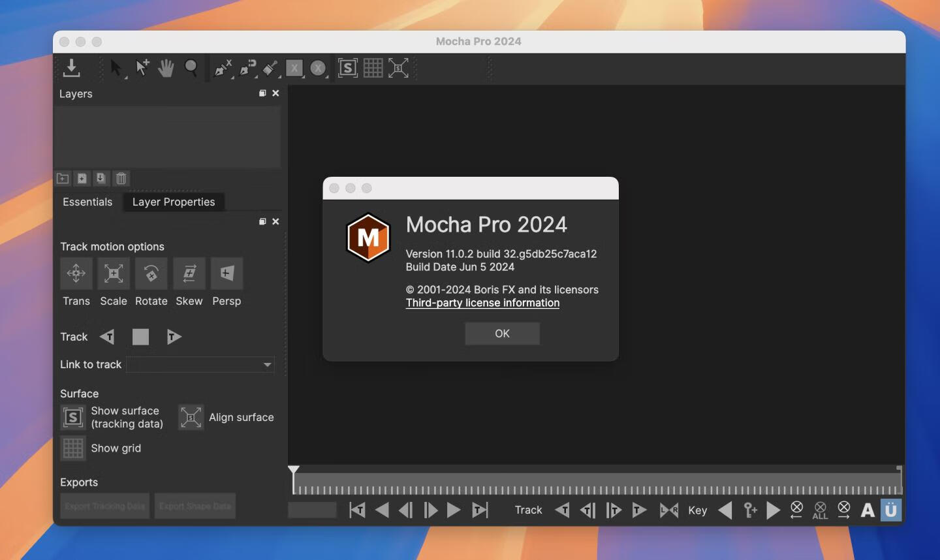Screen dimensions: 940x560
Task: Click the Export Shape Data button
Action: tap(195, 506)
